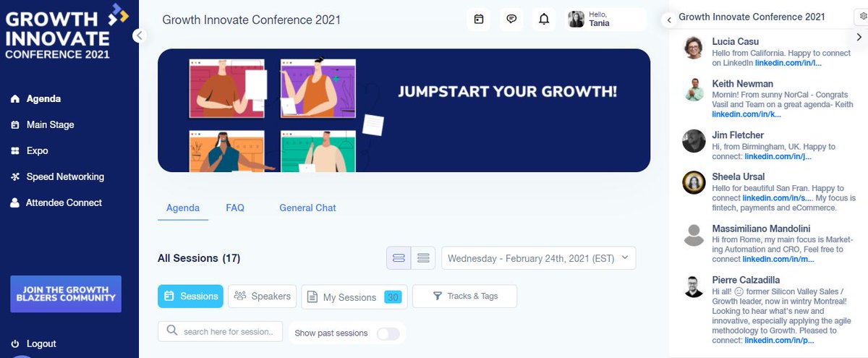Click Pierre Calzadilla's avatar in chat
This screenshot has width=868, height=358.
(x=694, y=286)
